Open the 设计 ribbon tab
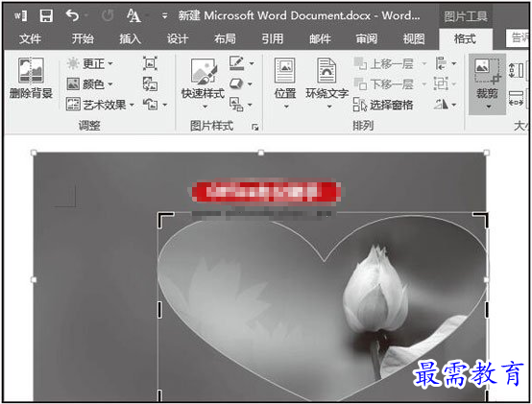Image resolution: width=532 pixels, height=404 pixels. pos(178,39)
